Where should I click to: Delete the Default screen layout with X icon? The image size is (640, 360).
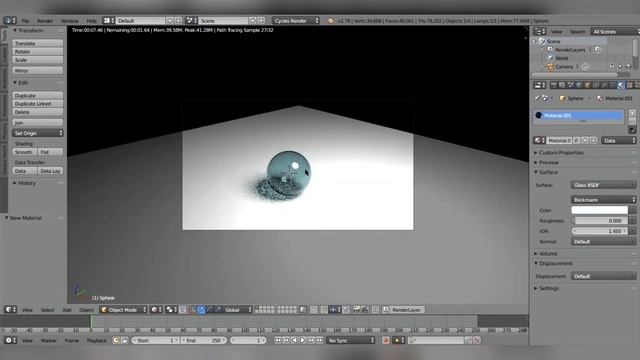click(178, 20)
